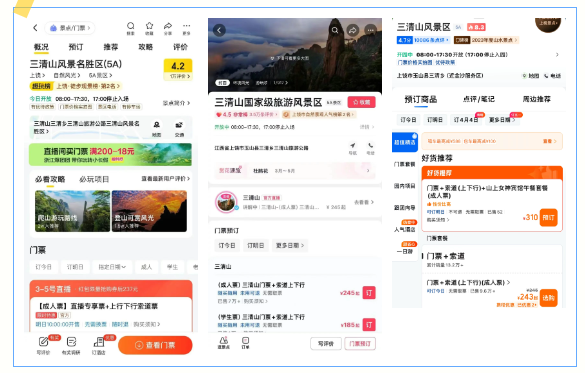Tap 4.5 heart rating under 三清山国家级旅游风景区
585x373 pixels.
coord(224,115)
